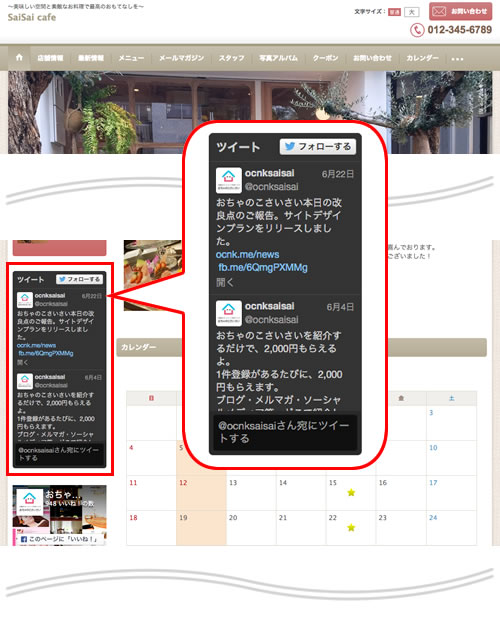Click the 日 Sunday column header
The height and width of the screenshot is (632, 500).
point(151,398)
